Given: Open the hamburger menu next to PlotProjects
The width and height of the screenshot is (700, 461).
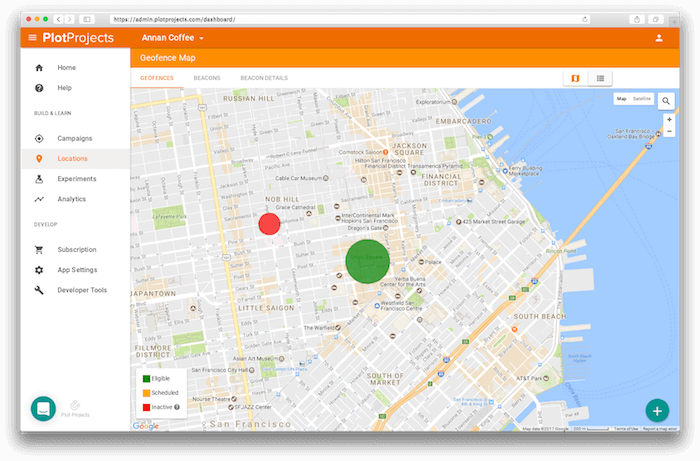Looking at the screenshot, I should tap(32, 38).
